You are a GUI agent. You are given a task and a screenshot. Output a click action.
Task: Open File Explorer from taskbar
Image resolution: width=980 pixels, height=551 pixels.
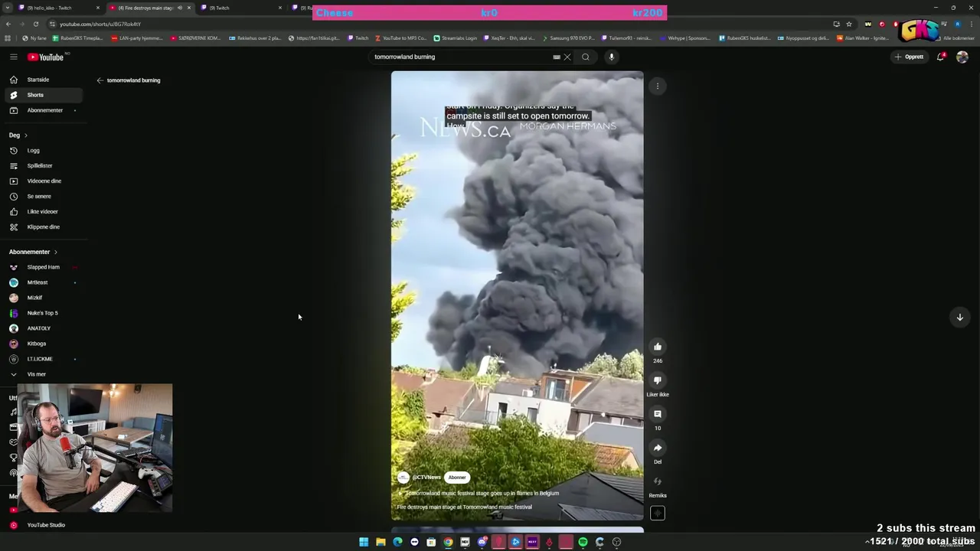381,542
